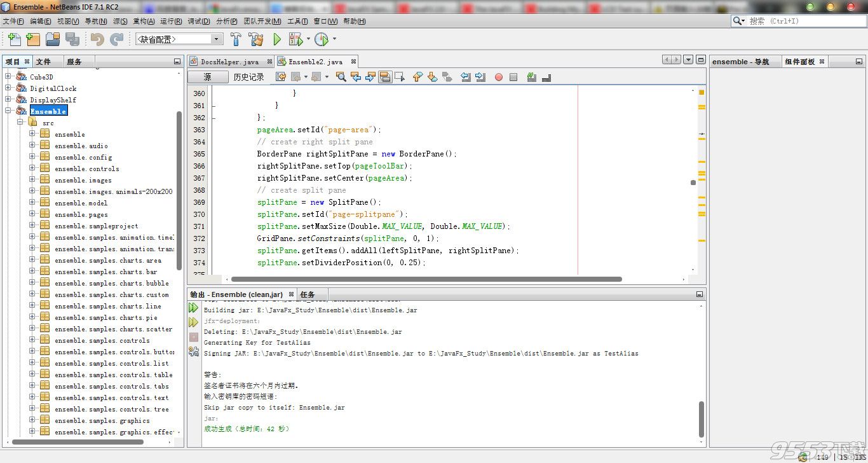Minimize the projects panel
Screen dimensions: 868x463
(177, 62)
